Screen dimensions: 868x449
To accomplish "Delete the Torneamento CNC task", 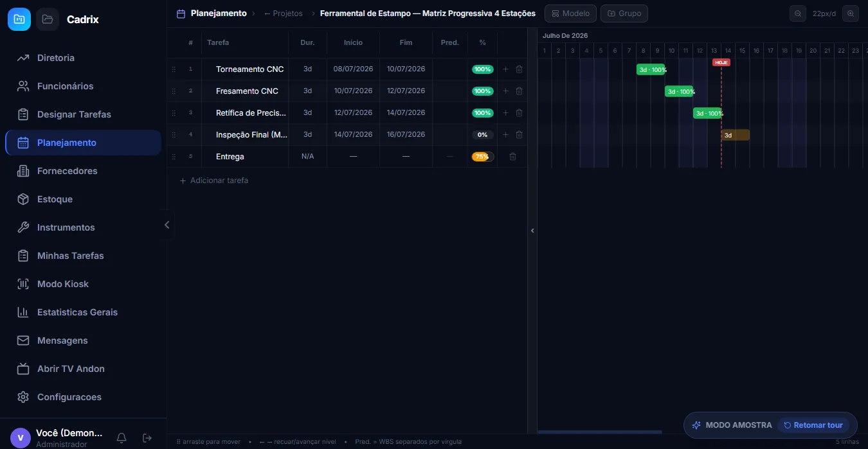I will click(519, 69).
